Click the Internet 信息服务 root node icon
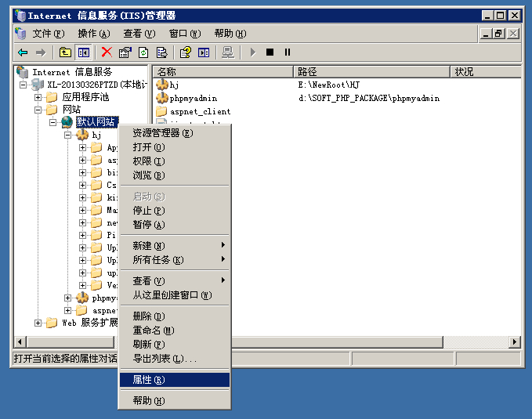The height and width of the screenshot is (419, 532). 23,72
